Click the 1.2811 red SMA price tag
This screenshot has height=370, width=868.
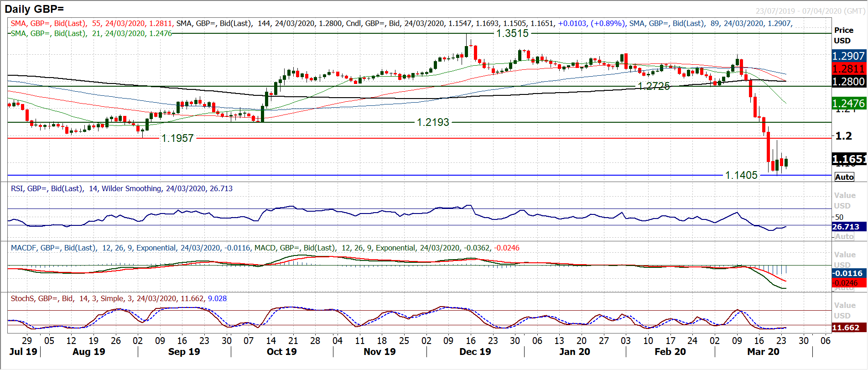[848, 68]
